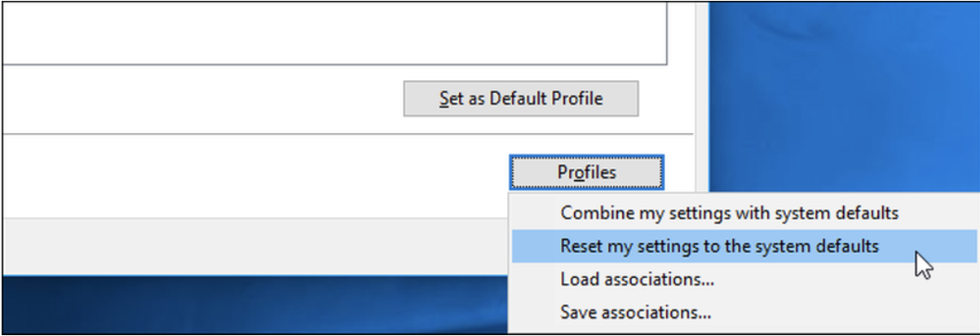Click the word 'Load' in the popup menu
Screen dimensions: 980x336
[x=577, y=280]
